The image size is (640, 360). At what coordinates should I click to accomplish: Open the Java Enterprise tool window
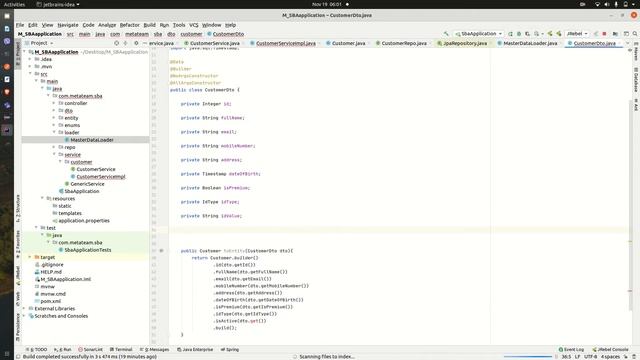pyautogui.click(x=195, y=350)
